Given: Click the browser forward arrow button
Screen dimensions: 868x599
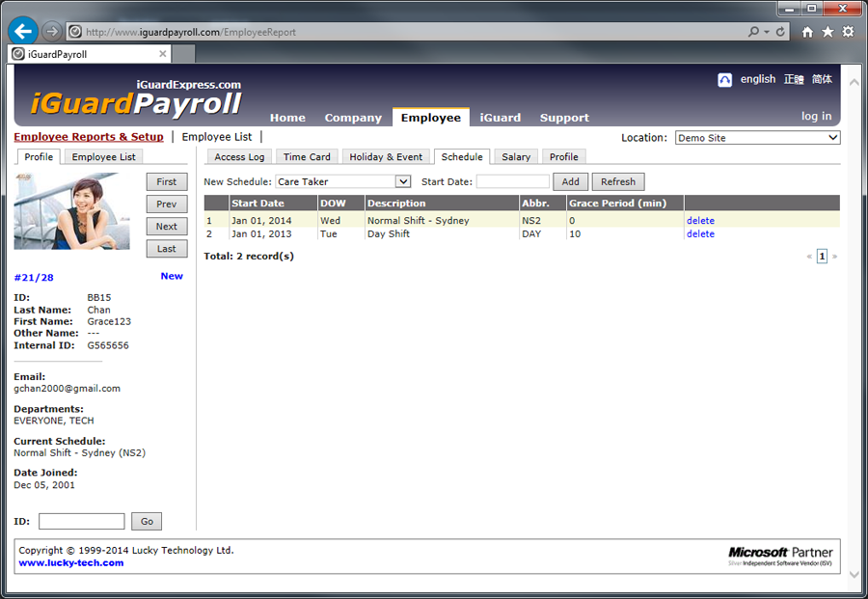Looking at the screenshot, I should click(x=52, y=32).
